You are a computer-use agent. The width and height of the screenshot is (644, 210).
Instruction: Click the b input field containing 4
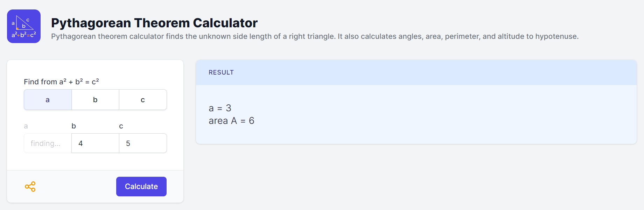click(95, 143)
